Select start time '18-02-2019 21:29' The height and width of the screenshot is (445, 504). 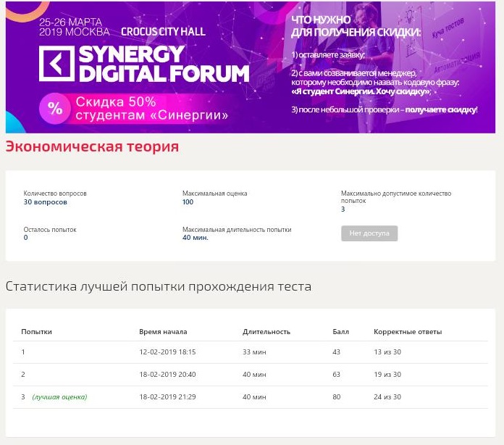pyautogui.click(x=167, y=397)
